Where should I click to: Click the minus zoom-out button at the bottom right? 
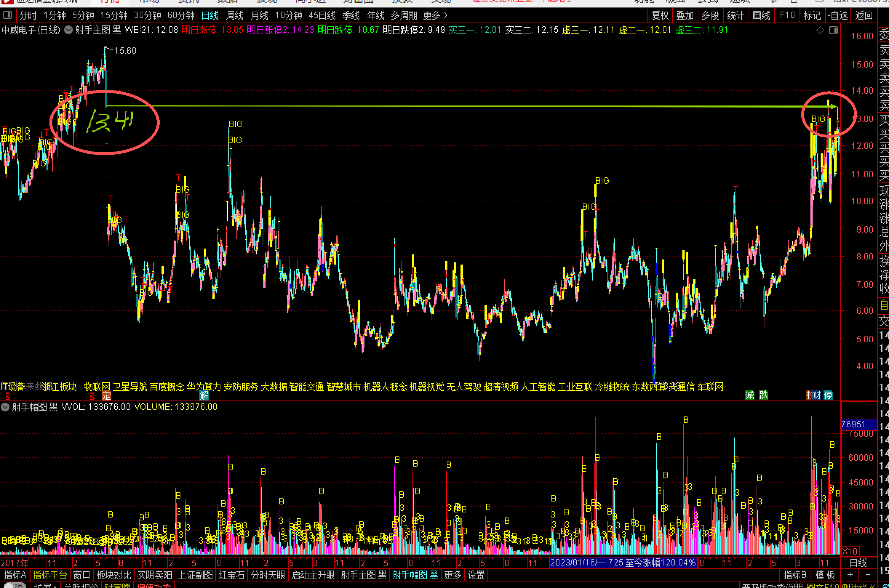pyautogui.click(x=868, y=575)
